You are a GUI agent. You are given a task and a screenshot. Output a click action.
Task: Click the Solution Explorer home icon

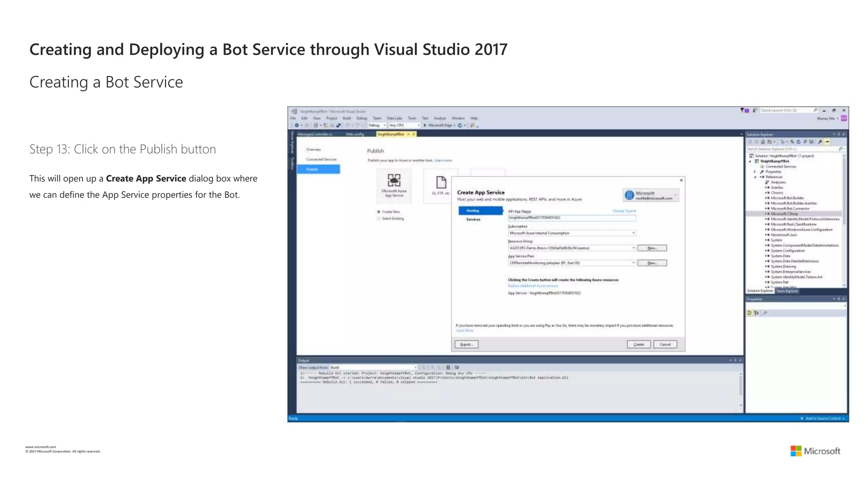point(763,142)
